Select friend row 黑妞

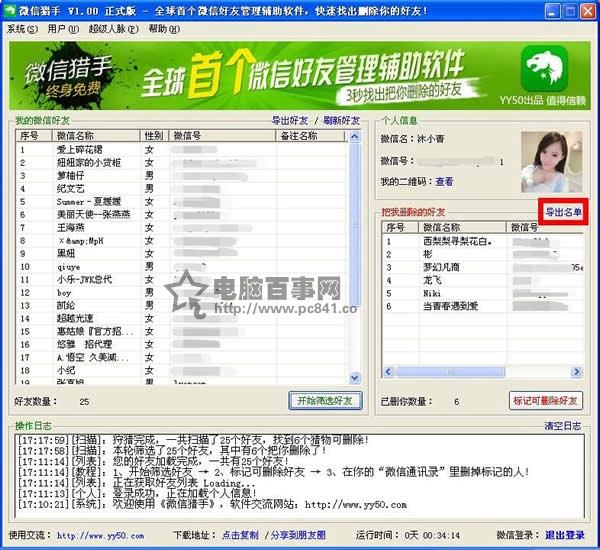[x=181, y=253]
